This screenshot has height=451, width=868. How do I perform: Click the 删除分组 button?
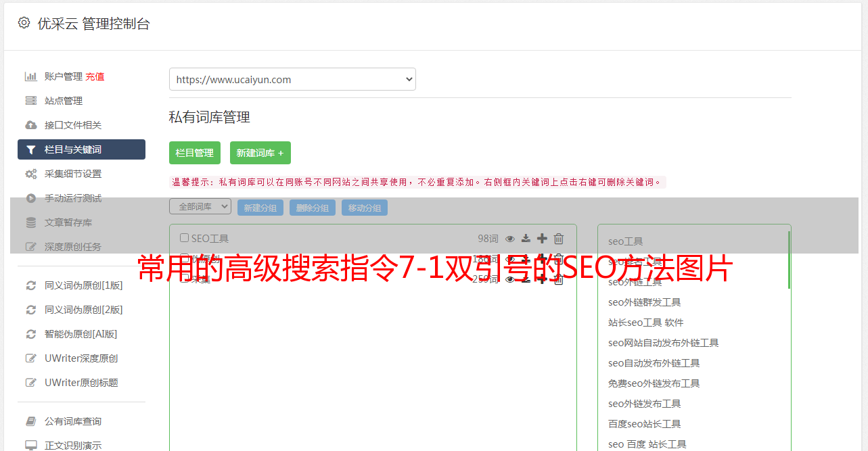click(313, 208)
